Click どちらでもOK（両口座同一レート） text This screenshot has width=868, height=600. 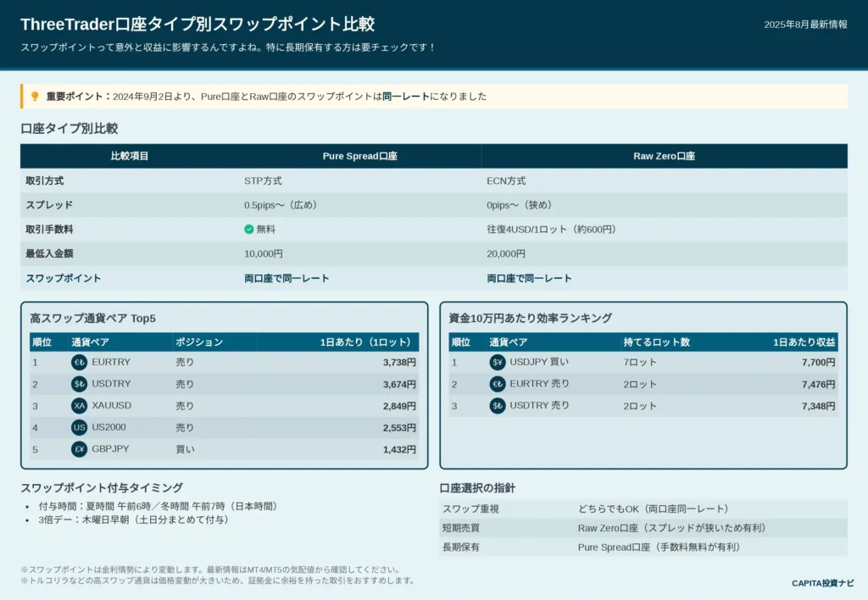[x=654, y=508]
